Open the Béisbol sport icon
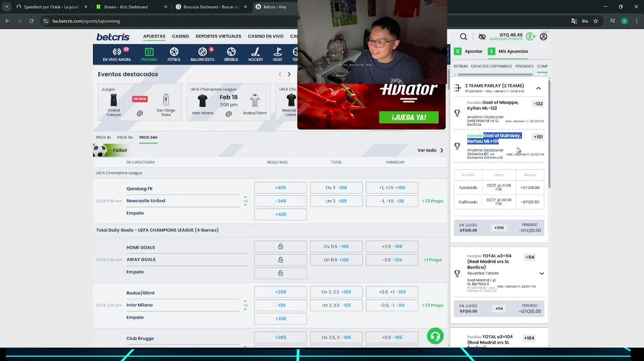Viewport: 644px width, 361px height. point(231,55)
